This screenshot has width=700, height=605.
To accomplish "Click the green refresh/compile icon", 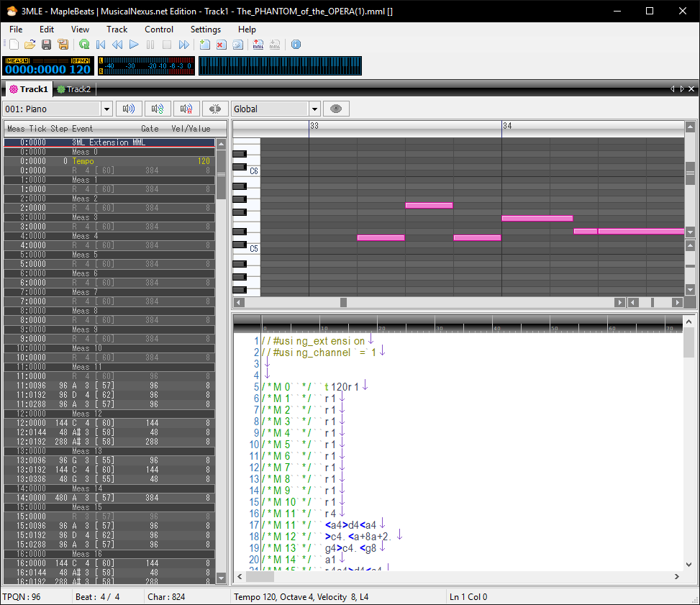I will pos(84,44).
